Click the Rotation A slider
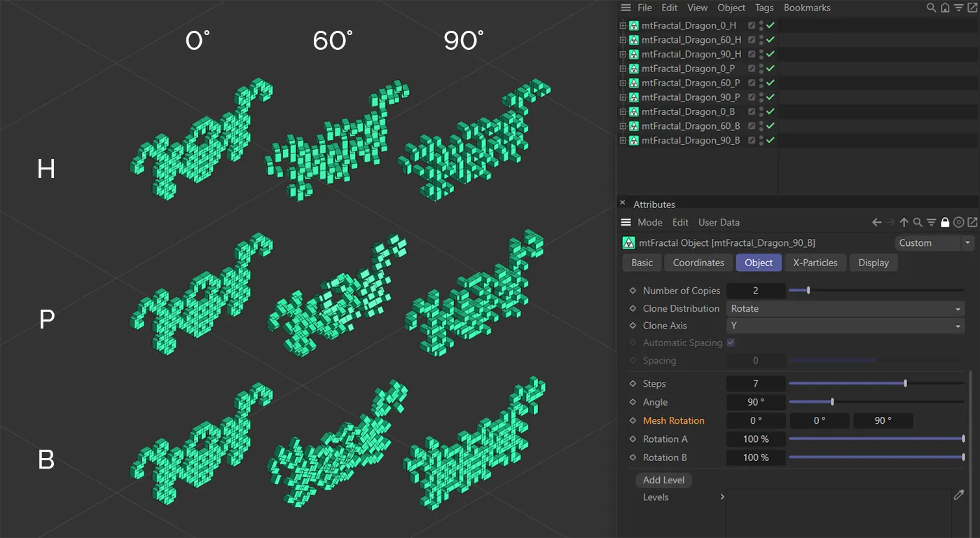Screen dimensions: 980x538 point(877,439)
